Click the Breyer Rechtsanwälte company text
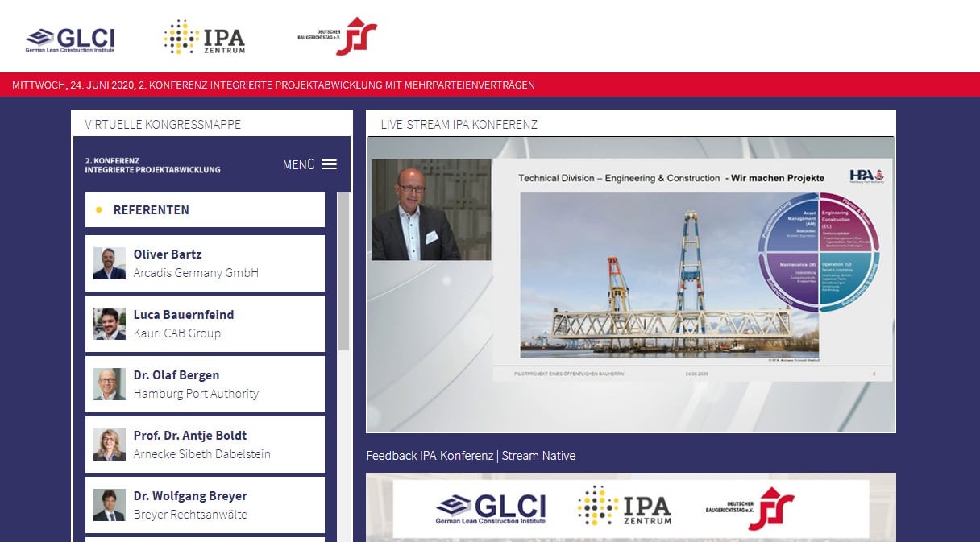Viewport: 980px width, 542px height. point(190,515)
